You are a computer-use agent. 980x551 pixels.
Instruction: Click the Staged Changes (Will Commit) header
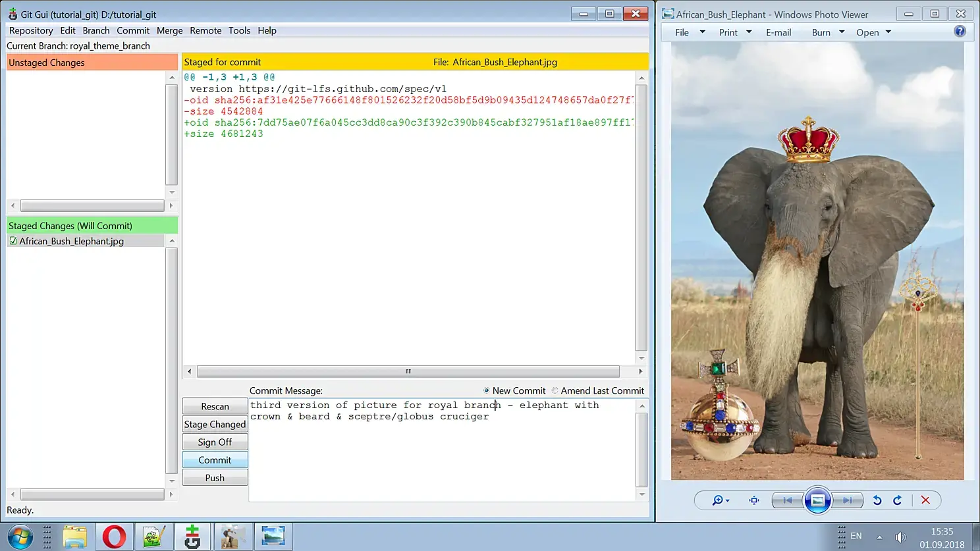(x=92, y=226)
